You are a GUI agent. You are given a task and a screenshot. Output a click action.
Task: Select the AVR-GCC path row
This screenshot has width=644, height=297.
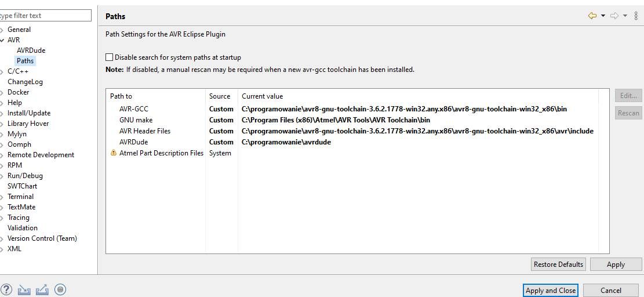coord(134,109)
